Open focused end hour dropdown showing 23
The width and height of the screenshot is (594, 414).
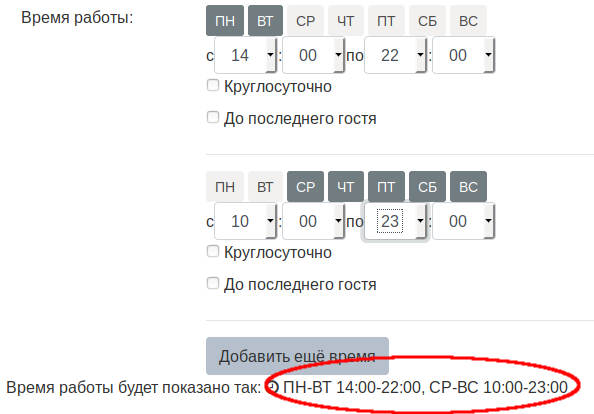pos(395,221)
